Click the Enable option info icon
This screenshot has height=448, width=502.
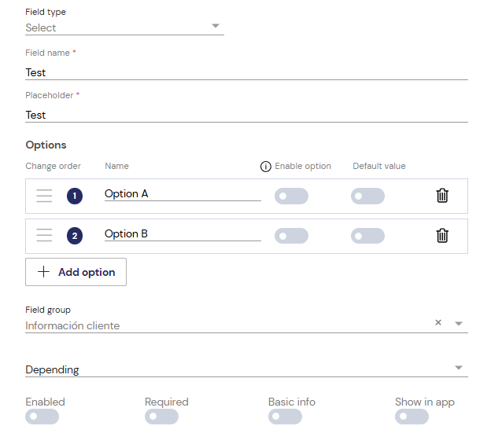point(265,167)
